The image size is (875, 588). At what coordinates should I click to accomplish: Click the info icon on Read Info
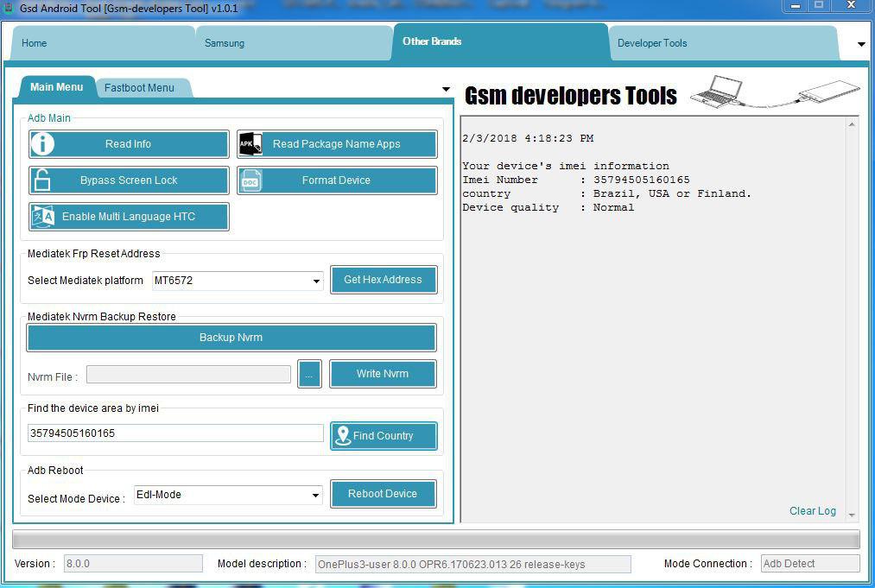[x=41, y=143]
